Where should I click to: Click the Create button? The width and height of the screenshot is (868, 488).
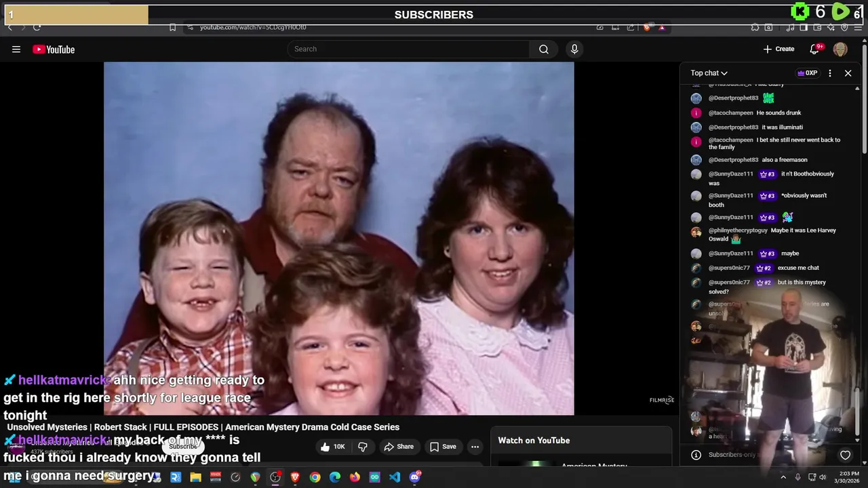[x=778, y=49]
